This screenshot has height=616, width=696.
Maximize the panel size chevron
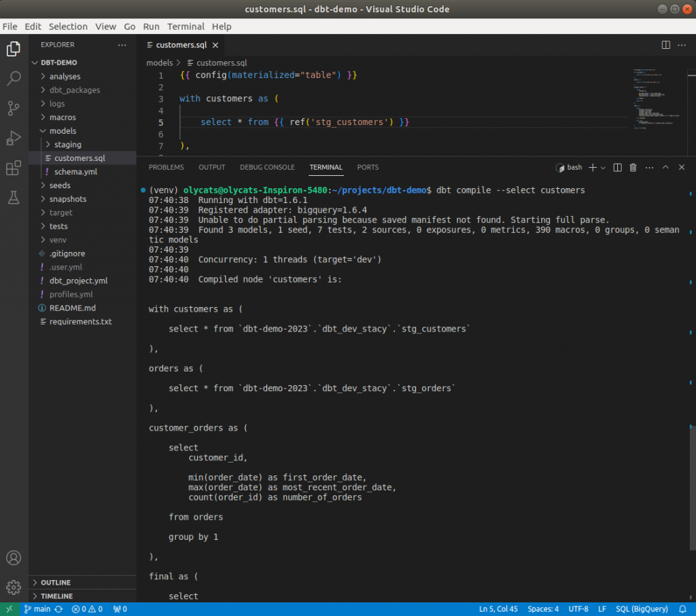[x=665, y=167]
